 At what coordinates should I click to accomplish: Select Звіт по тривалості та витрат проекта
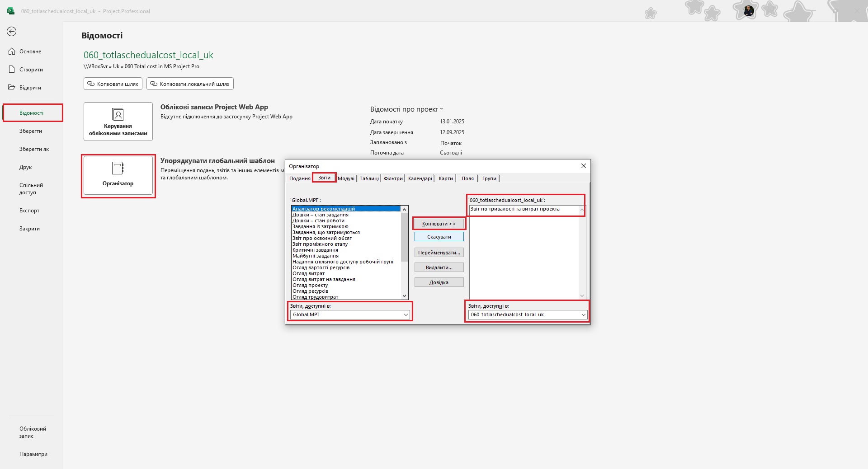[x=524, y=209]
